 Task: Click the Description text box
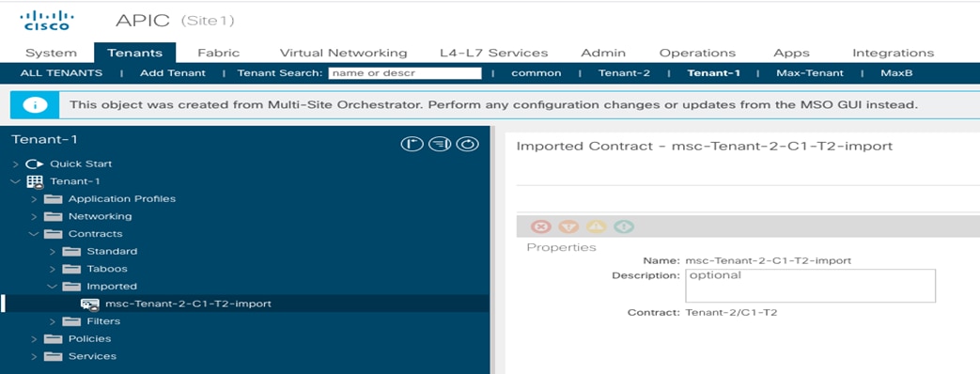811,286
